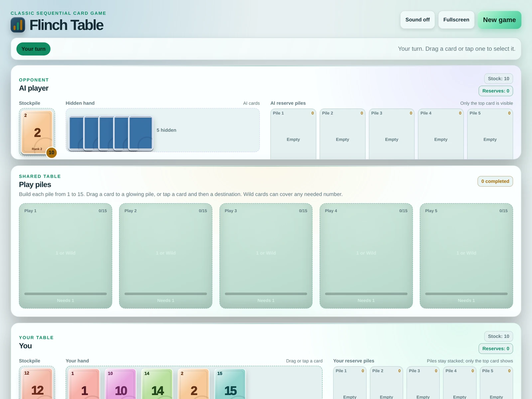Select the 2 card in your hand
This screenshot has width=532, height=399.
(x=194, y=384)
